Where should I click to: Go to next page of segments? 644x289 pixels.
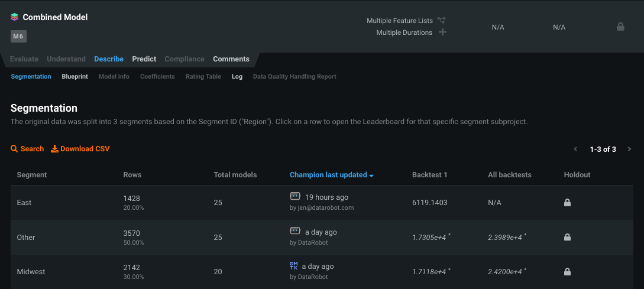(629, 149)
